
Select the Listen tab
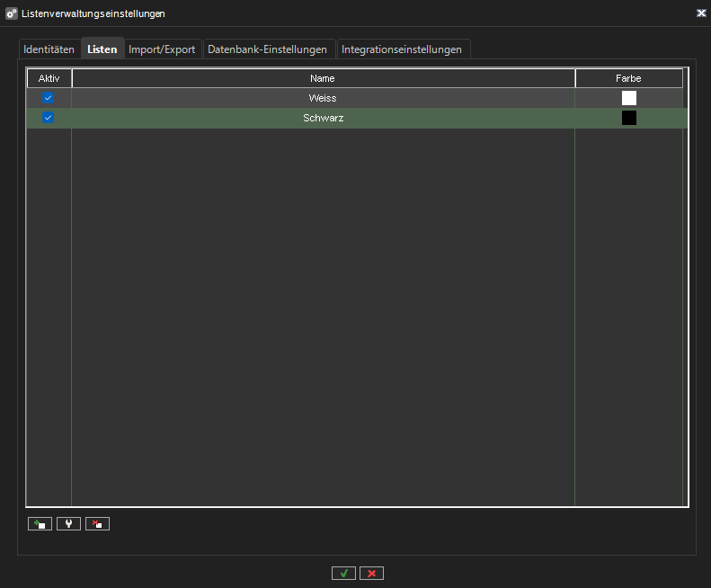102,49
